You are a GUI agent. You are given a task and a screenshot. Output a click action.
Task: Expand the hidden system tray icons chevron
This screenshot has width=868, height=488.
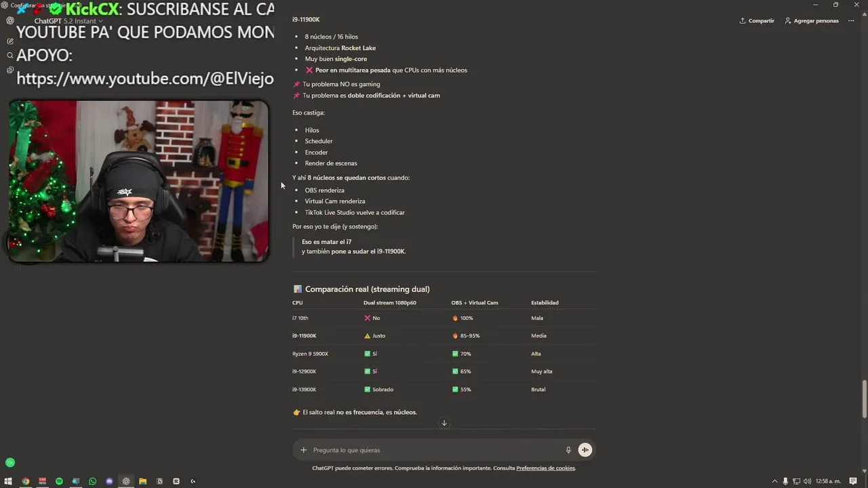[774, 481]
